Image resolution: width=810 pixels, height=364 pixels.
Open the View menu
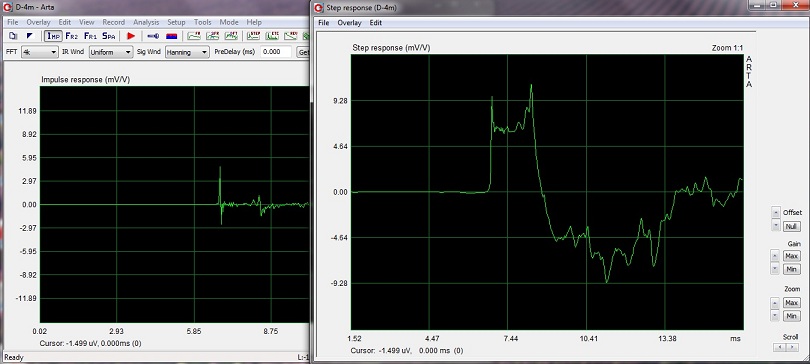pos(86,22)
